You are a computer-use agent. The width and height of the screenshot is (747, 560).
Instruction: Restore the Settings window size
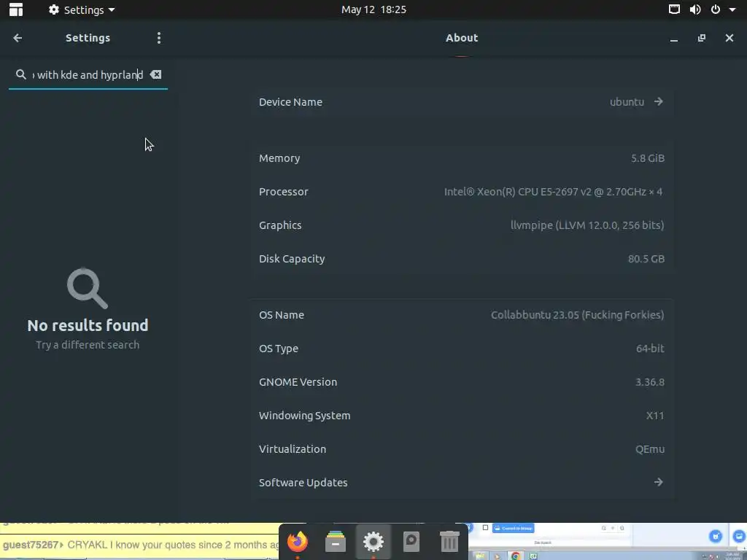[x=701, y=38]
